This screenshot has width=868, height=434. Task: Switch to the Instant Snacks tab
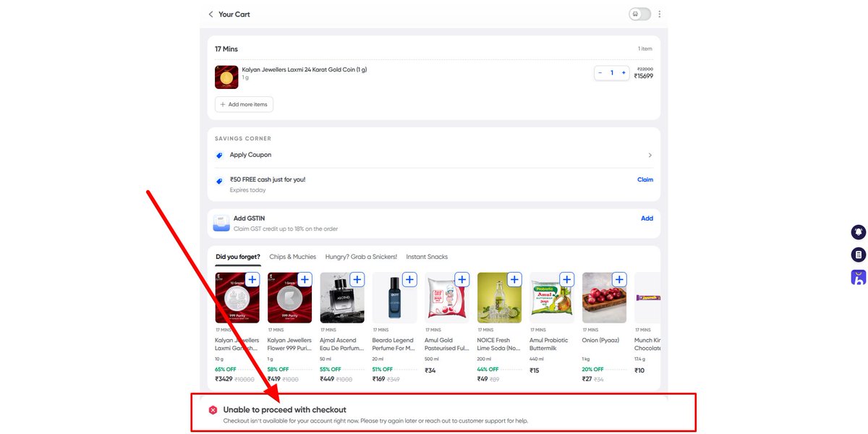tap(427, 257)
